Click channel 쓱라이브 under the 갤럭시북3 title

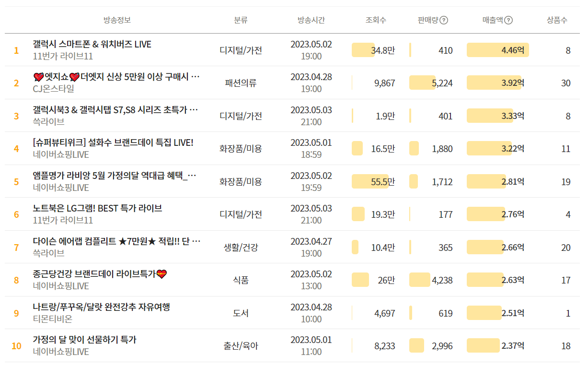point(49,122)
